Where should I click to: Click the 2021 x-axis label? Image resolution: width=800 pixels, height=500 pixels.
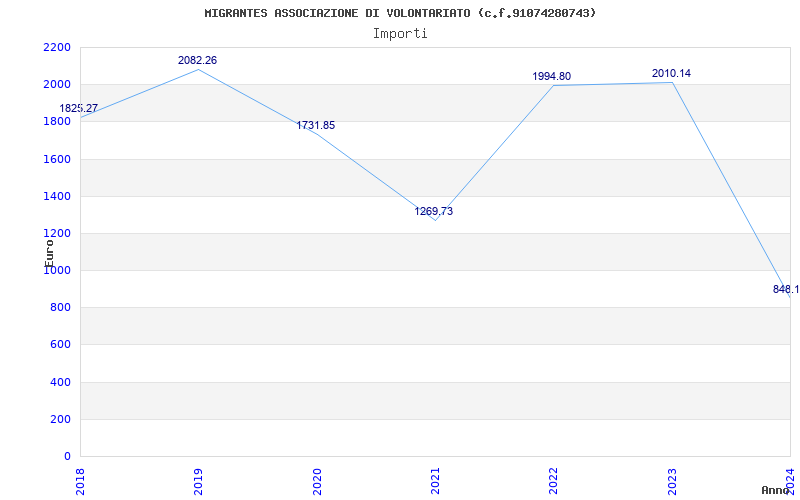click(435, 482)
